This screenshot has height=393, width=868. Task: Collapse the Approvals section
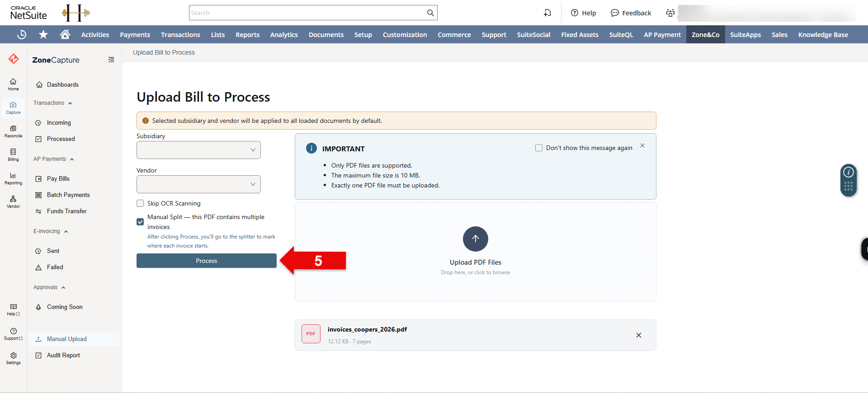(x=50, y=287)
